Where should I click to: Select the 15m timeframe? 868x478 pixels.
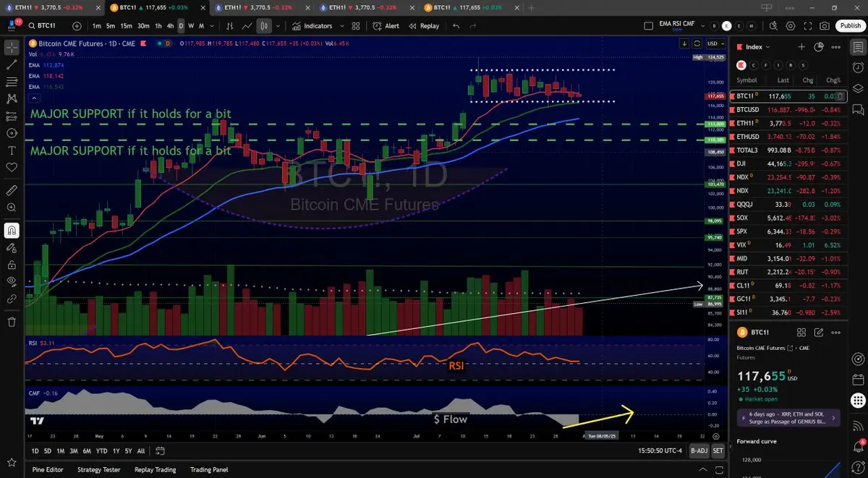(126, 26)
